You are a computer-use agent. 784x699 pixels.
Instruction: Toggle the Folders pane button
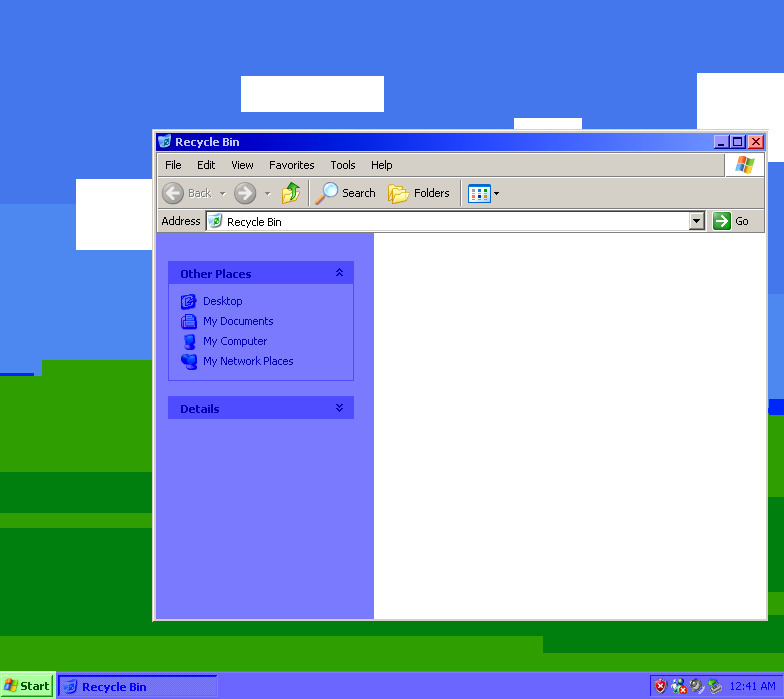tap(419, 193)
